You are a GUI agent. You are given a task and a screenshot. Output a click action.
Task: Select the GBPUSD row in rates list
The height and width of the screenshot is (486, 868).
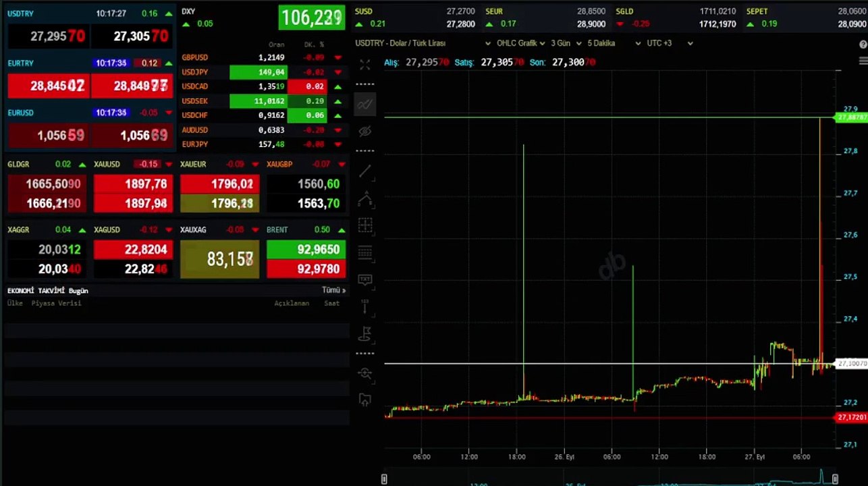tap(263, 58)
